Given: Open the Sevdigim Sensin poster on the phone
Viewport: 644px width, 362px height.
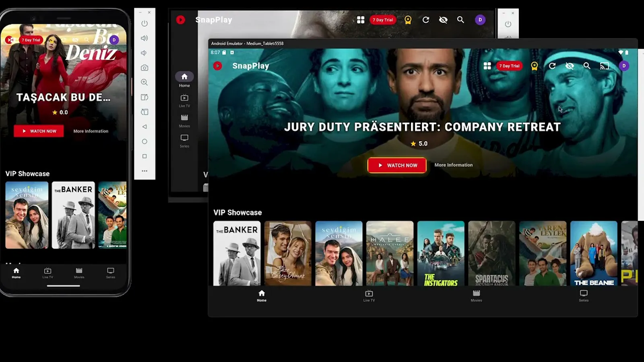Looking at the screenshot, I should click(27, 215).
